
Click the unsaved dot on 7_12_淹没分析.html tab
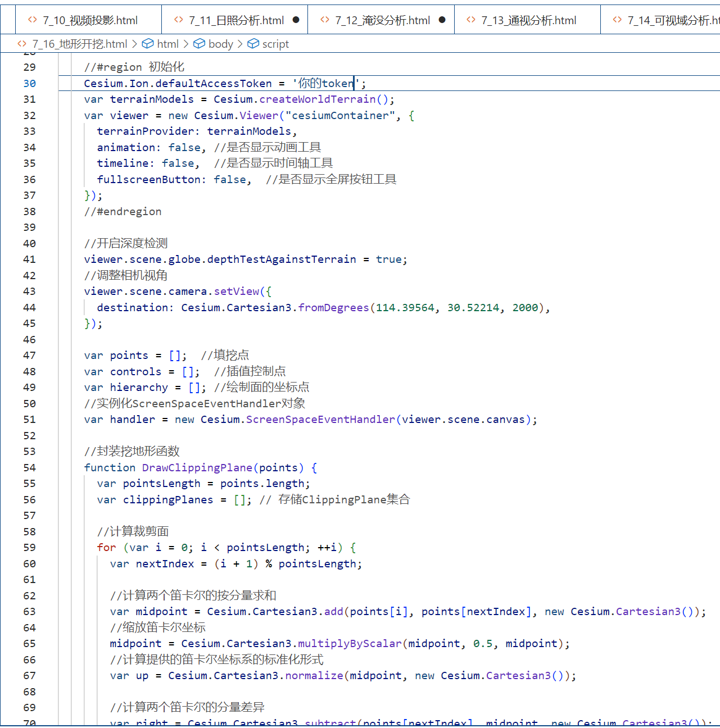pyautogui.click(x=442, y=20)
